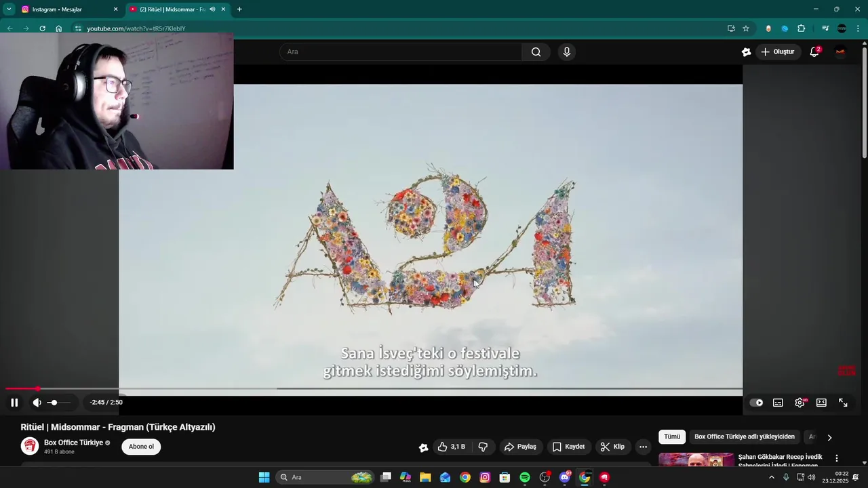Image resolution: width=868 pixels, height=488 pixels.
Task: Dislike the video
Action: [483, 447]
